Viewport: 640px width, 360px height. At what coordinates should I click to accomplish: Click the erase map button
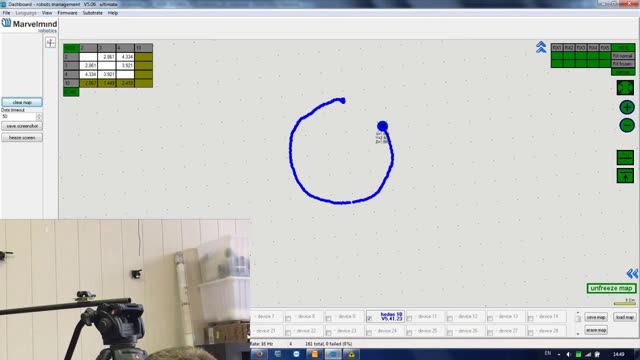click(x=596, y=330)
